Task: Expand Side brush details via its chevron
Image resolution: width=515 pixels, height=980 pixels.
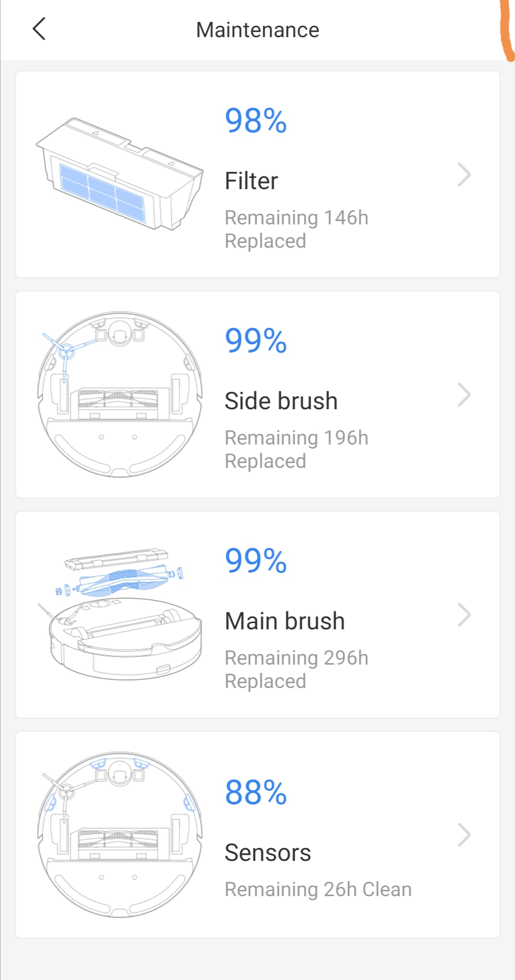Action: 464,394
